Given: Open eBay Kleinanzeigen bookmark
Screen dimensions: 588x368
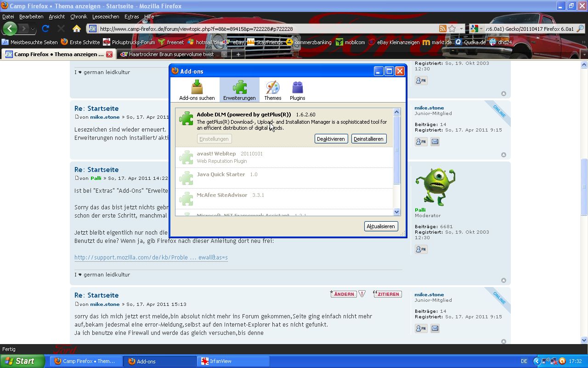Looking at the screenshot, I should 394,42.
